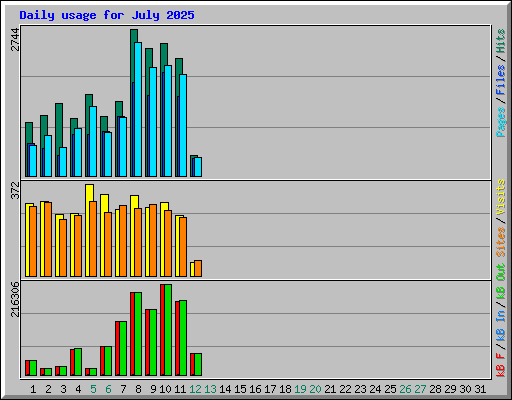This screenshot has height=400, width=512.
Task: Click day number 18 on the axis
Action: tap(285, 389)
